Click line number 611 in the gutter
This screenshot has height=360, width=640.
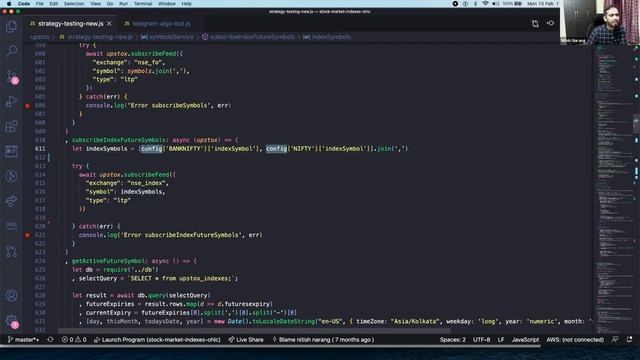tap(40, 149)
